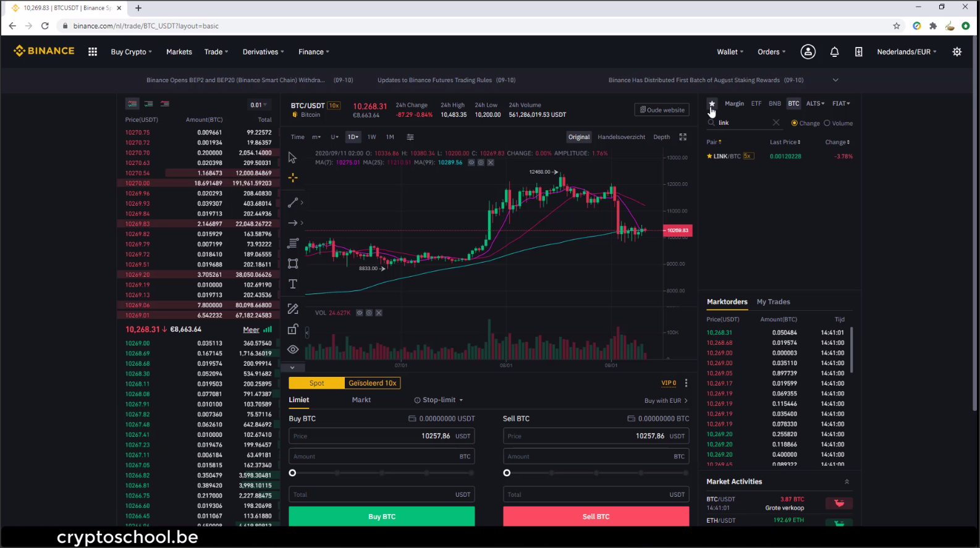Image resolution: width=980 pixels, height=548 pixels.
Task: Select the Change radio option
Action: [x=805, y=123]
